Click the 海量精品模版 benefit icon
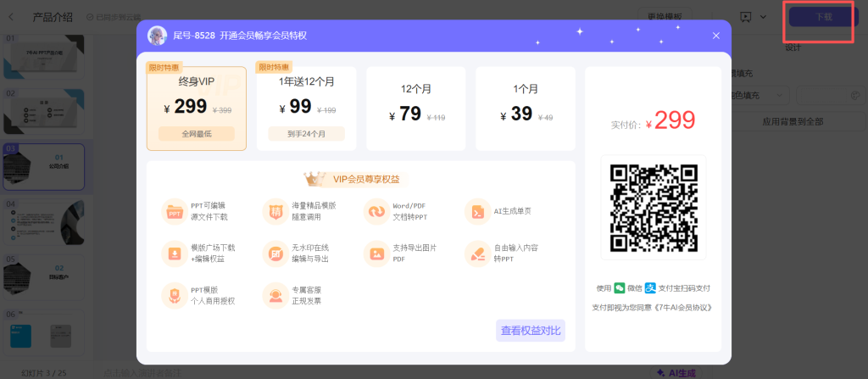This screenshot has height=379, width=868. click(275, 211)
